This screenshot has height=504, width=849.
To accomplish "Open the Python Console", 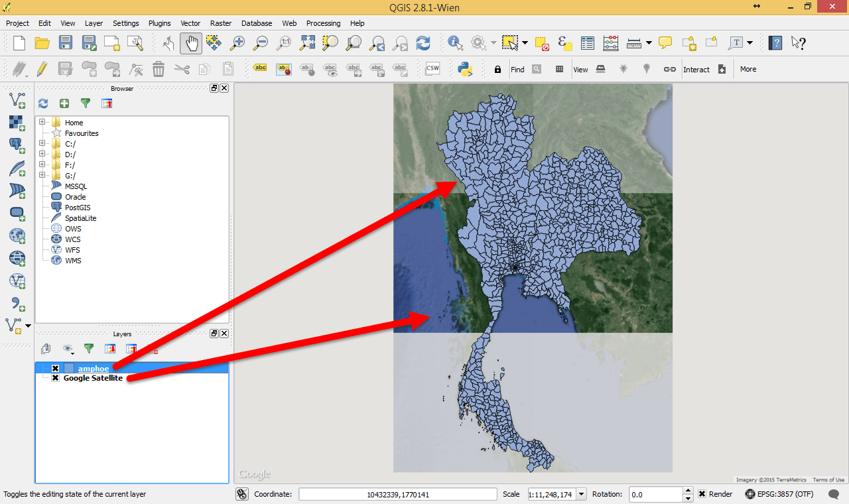I will (464, 69).
